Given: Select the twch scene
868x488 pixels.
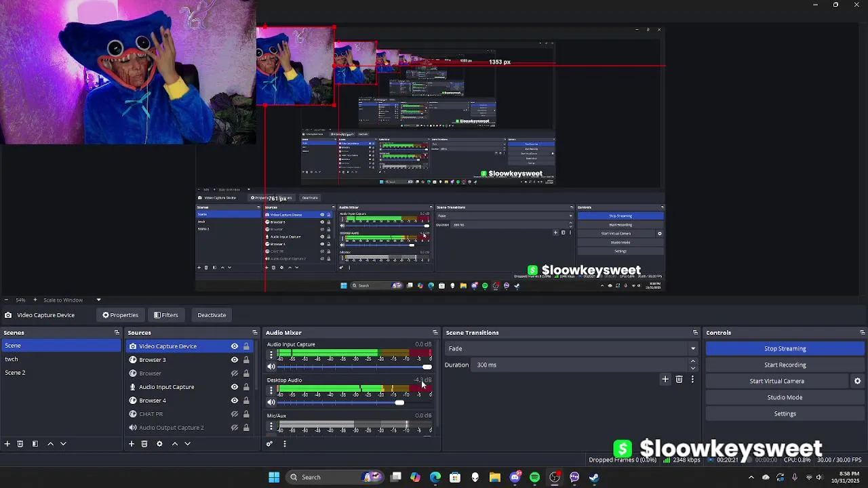Looking at the screenshot, I should (x=61, y=359).
